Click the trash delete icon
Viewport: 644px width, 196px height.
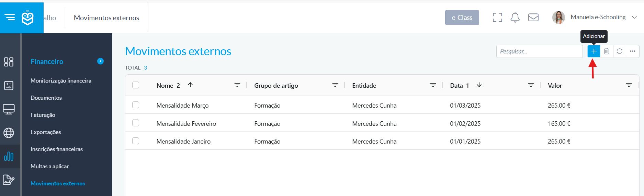pos(607,51)
